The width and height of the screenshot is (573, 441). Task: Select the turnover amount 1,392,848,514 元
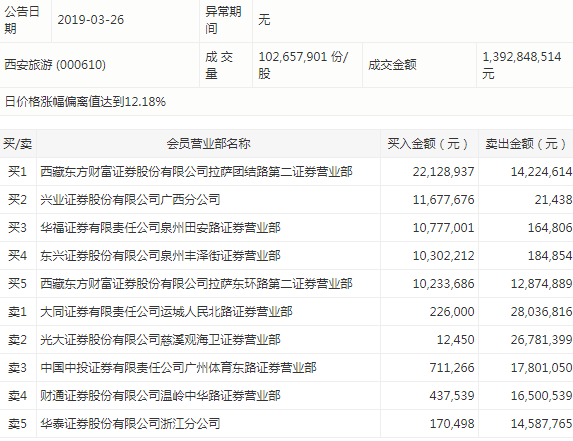(x=522, y=65)
